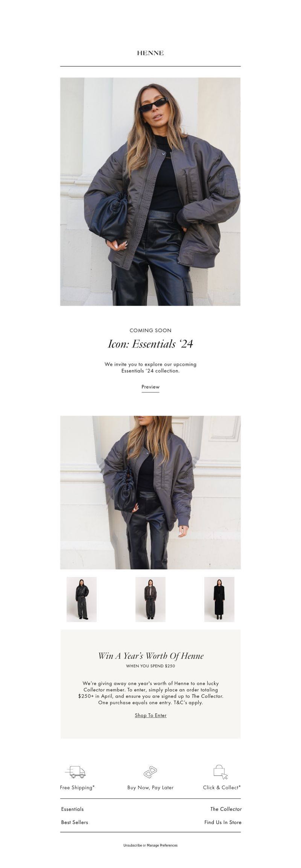This screenshot has width=301, height=868.
Task: Click the Icon: Essentials '24 heading
Action: [150, 344]
